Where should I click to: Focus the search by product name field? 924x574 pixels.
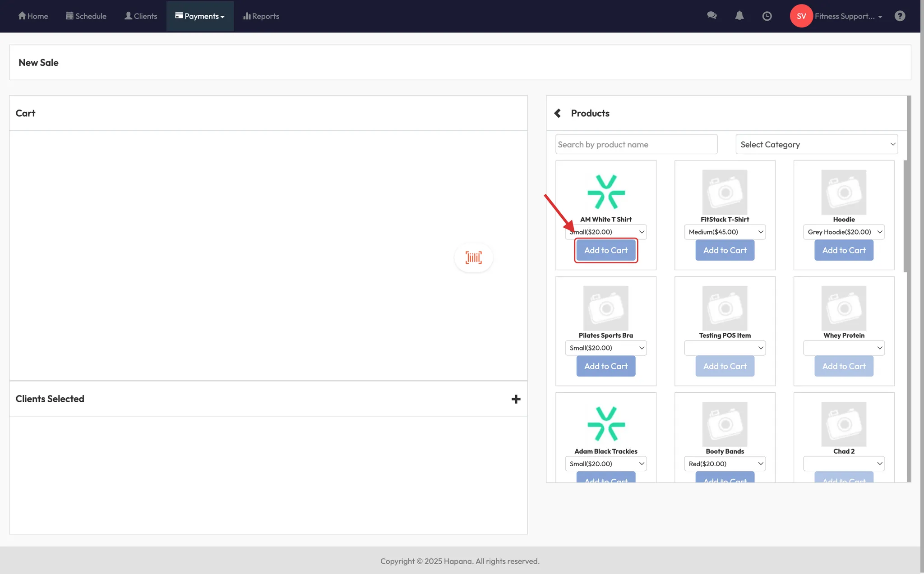coord(636,144)
